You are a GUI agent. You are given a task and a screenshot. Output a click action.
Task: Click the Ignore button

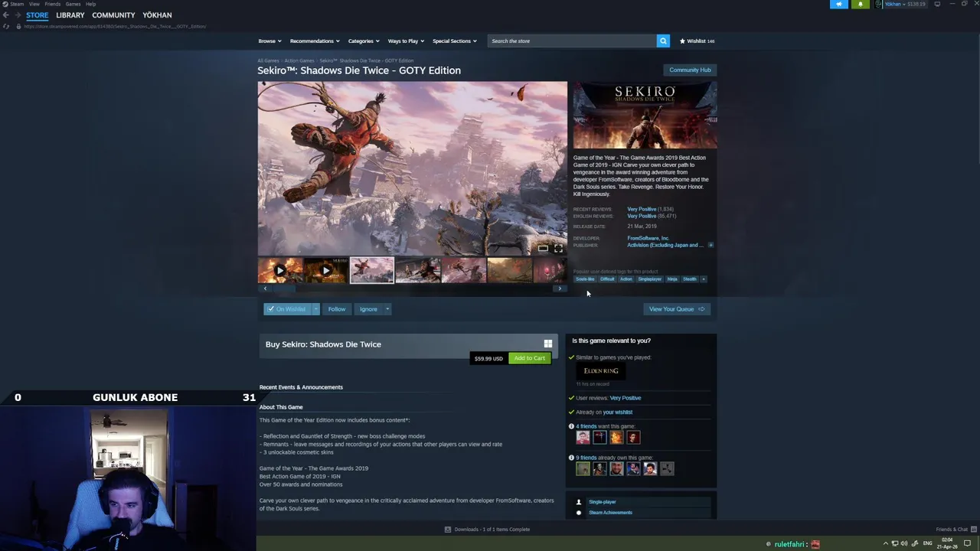tap(368, 309)
